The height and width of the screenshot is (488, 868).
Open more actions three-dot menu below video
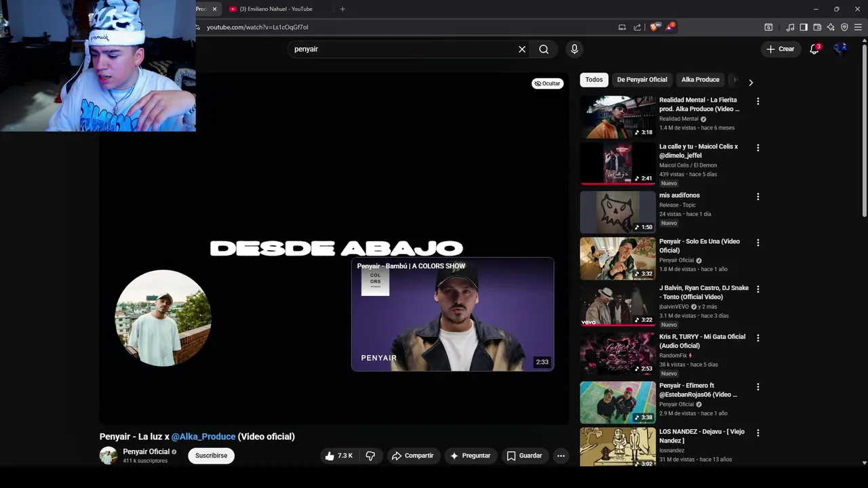point(561,455)
